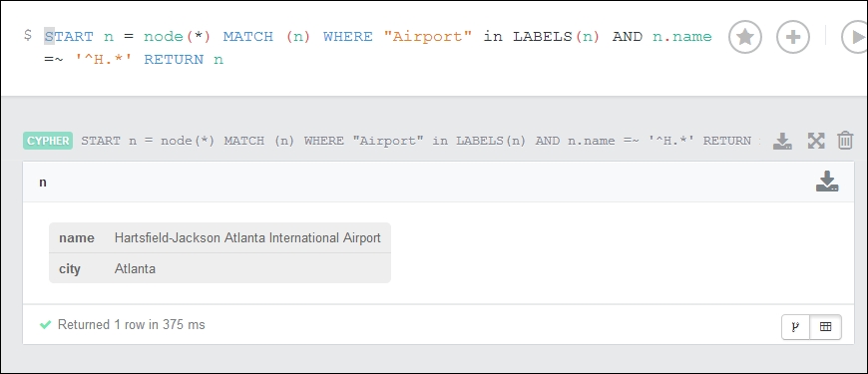This screenshot has width=868, height=374.
Task: Switch result to table view
Action: tap(825, 327)
